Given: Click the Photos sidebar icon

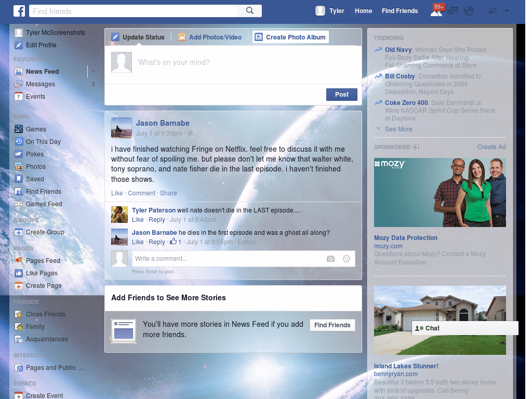Looking at the screenshot, I should pos(19,167).
